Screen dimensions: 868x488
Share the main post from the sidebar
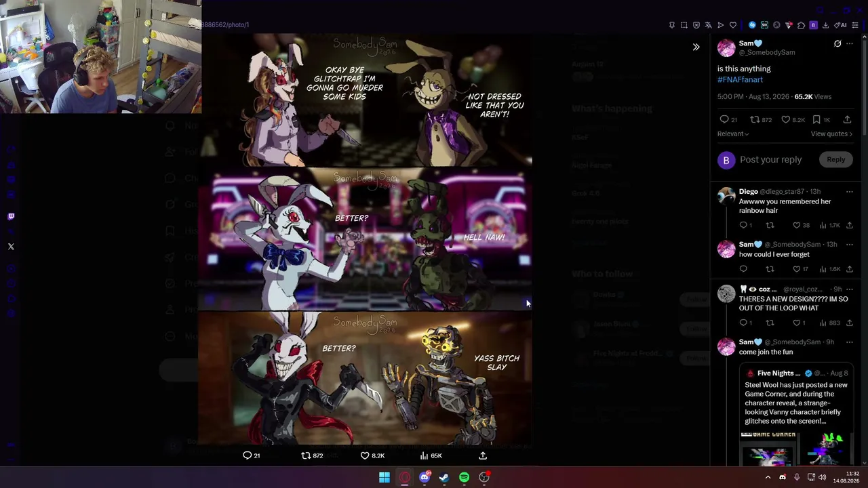click(847, 119)
